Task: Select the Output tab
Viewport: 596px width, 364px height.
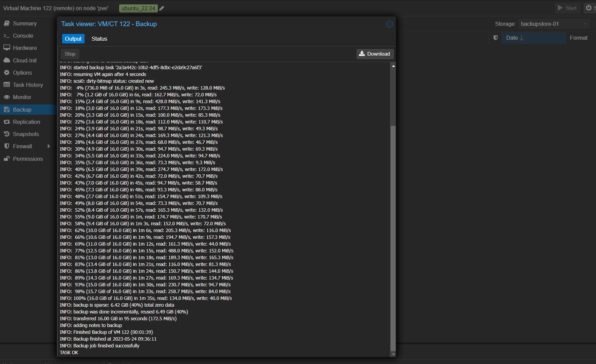Action: (73, 39)
